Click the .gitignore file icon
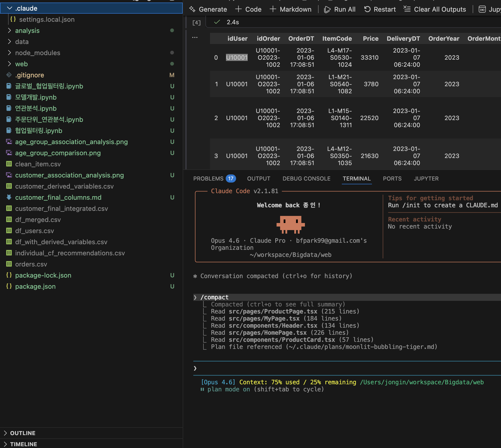 (9, 75)
